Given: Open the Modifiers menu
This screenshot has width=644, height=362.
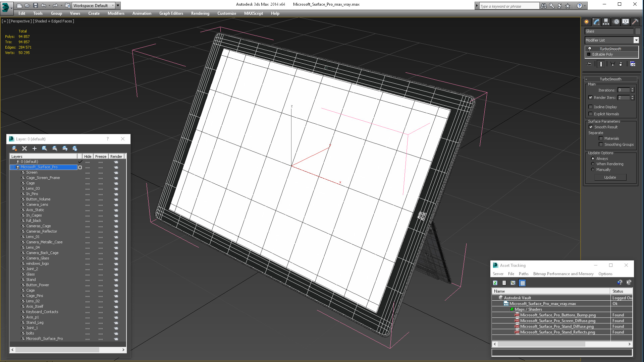Looking at the screenshot, I should click(x=116, y=13).
